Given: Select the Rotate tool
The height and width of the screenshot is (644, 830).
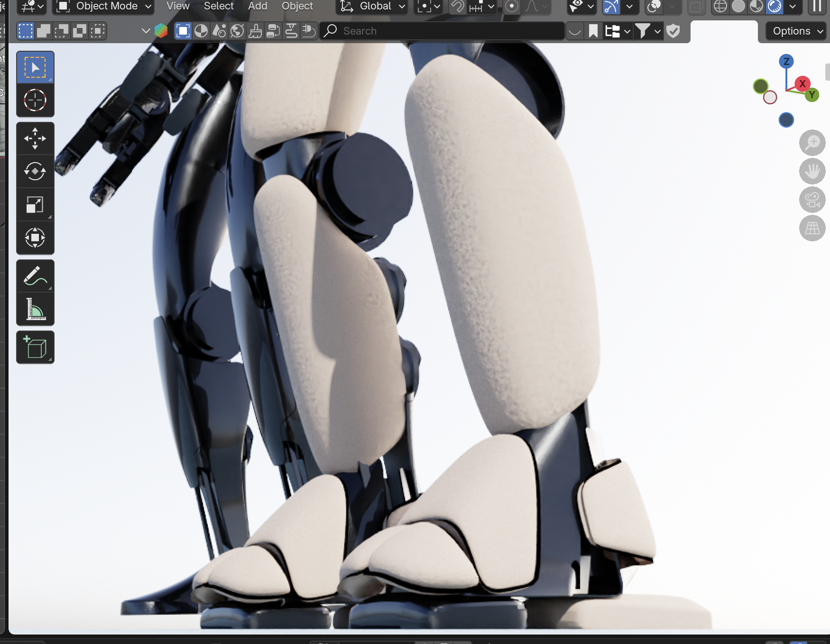Looking at the screenshot, I should coord(35,172).
